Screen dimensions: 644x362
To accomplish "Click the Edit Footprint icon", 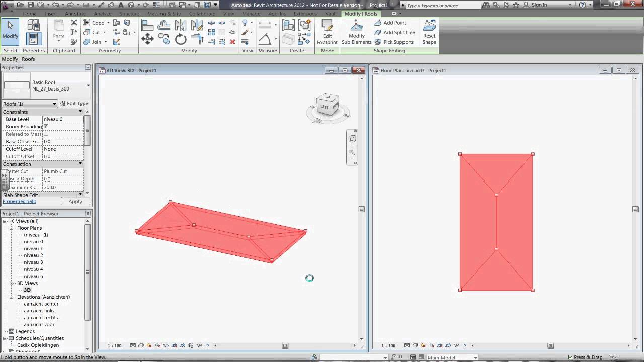I will pyautogui.click(x=327, y=33).
